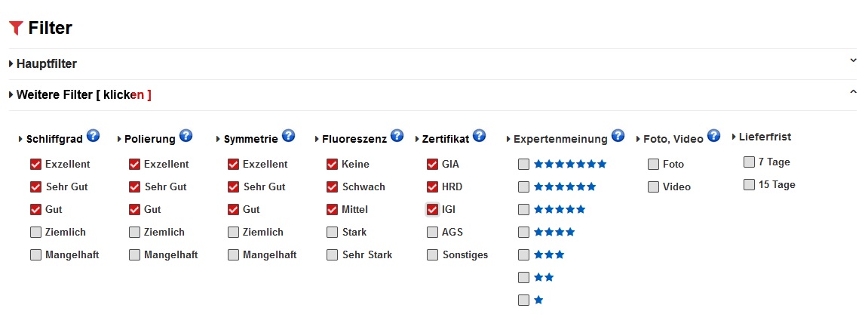This screenshot has width=868, height=336.
Task: Click the Symmetrie question mark icon
Action: pos(289,137)
